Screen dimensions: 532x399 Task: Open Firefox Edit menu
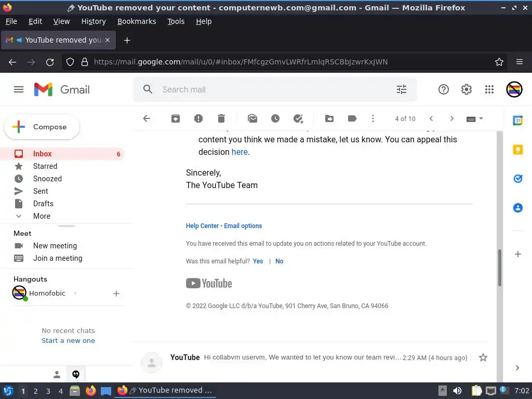point(35,21)
